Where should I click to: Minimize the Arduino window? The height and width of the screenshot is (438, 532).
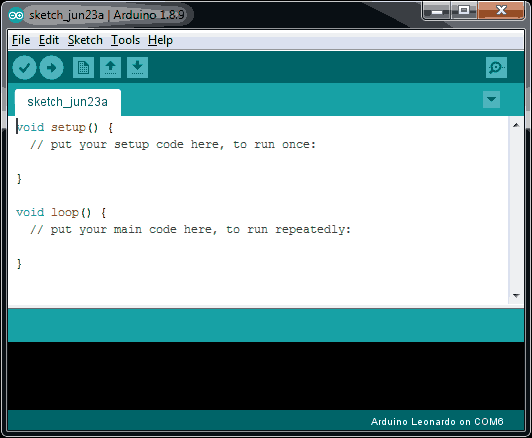coord(437,11)
